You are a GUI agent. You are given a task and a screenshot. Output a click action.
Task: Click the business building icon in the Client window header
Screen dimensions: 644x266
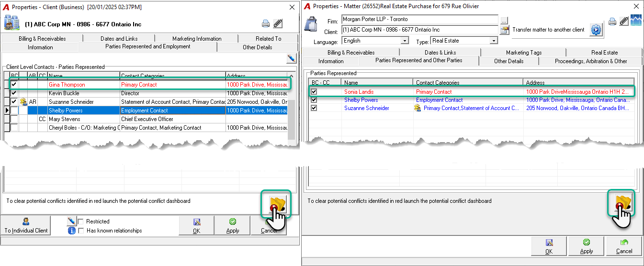click(x=11, y=23)
